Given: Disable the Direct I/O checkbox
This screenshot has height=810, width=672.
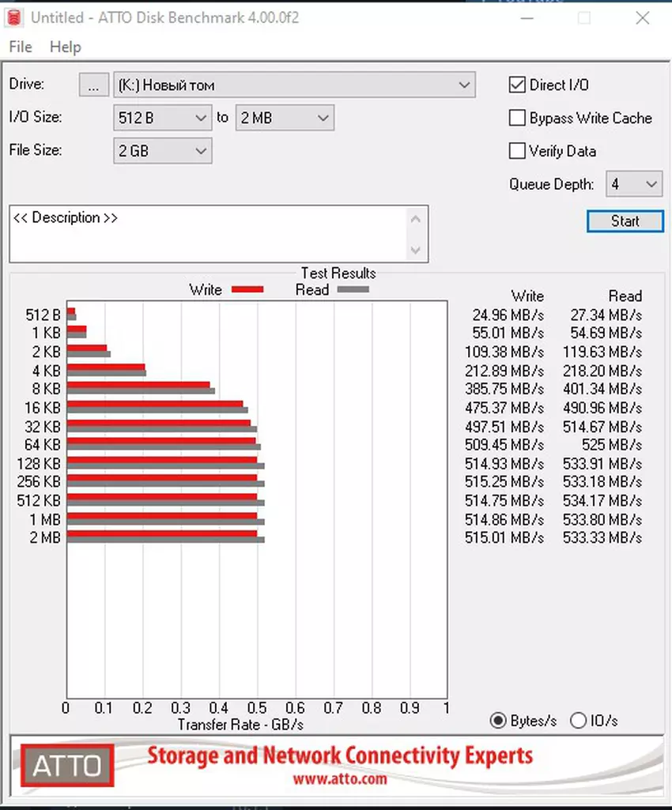Looking at the screenshot, I should (518, 85).
